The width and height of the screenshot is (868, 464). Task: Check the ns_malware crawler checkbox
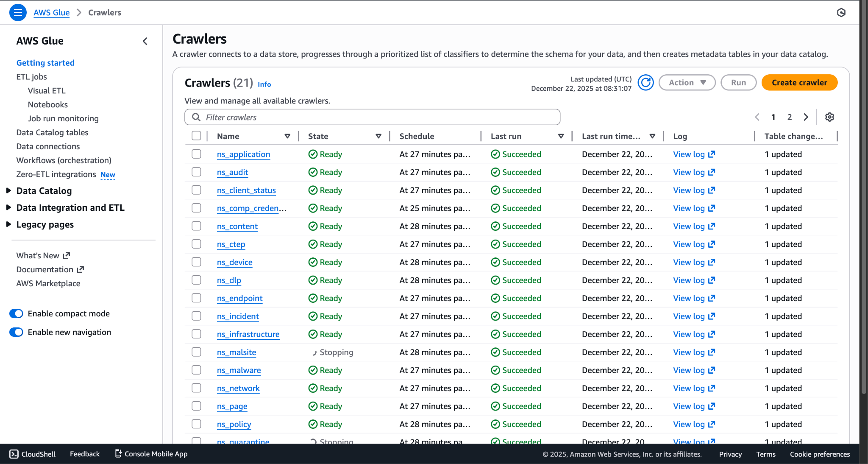(196, 370)
